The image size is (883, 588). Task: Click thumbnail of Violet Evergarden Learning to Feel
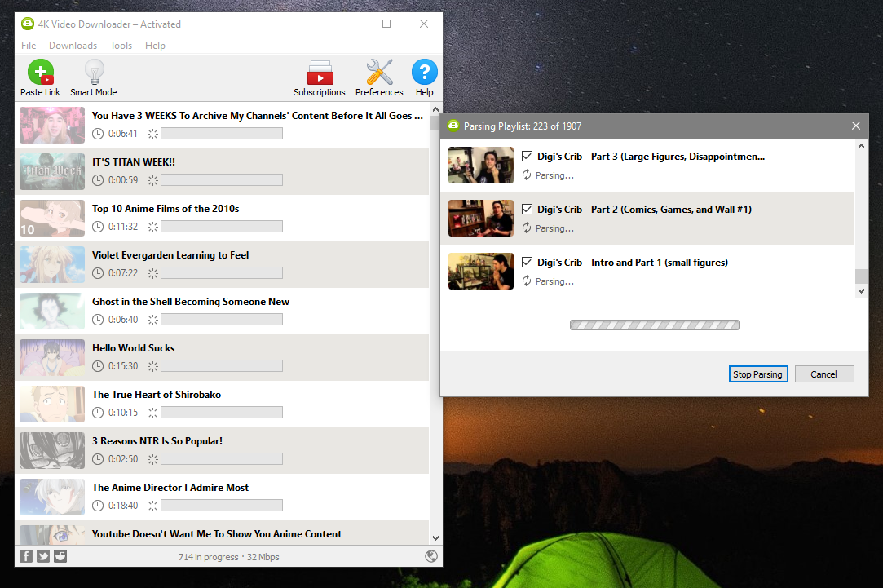52,264
